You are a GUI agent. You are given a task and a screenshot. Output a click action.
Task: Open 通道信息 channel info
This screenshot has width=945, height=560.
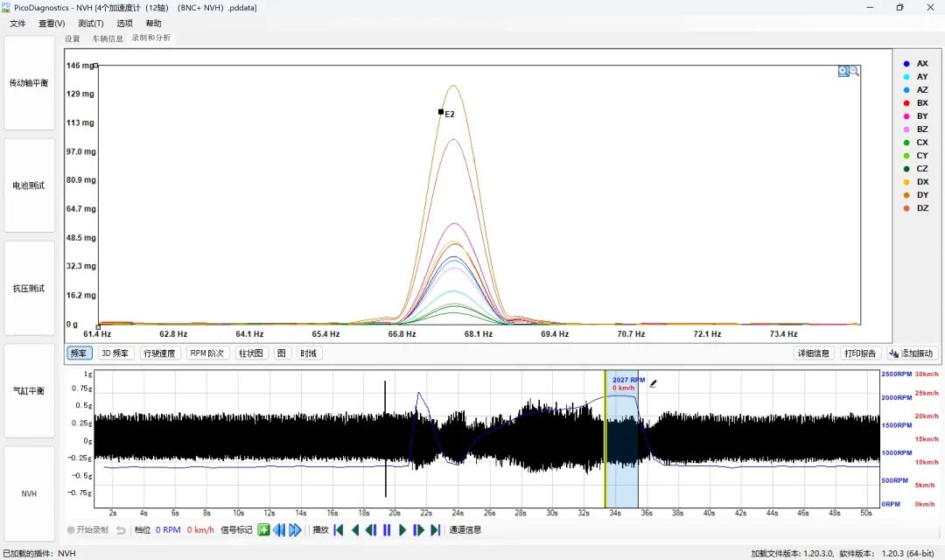point(465,530)
